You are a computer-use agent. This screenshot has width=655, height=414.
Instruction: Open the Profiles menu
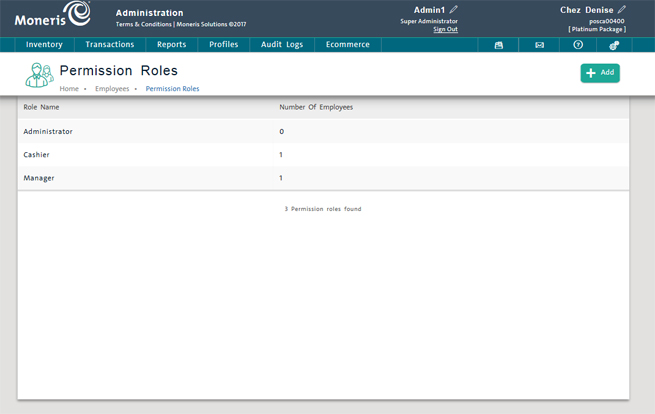223,45
